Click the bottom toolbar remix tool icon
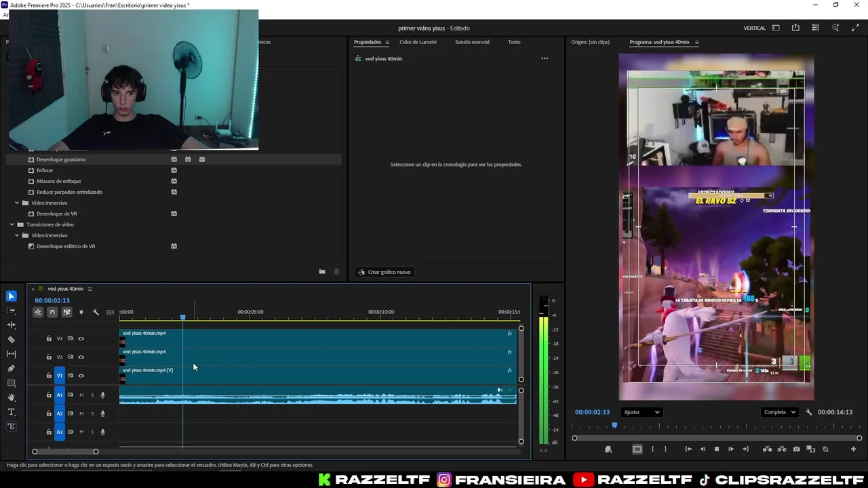This screenshot has height=488, width=868. click(x=11, y=426)
